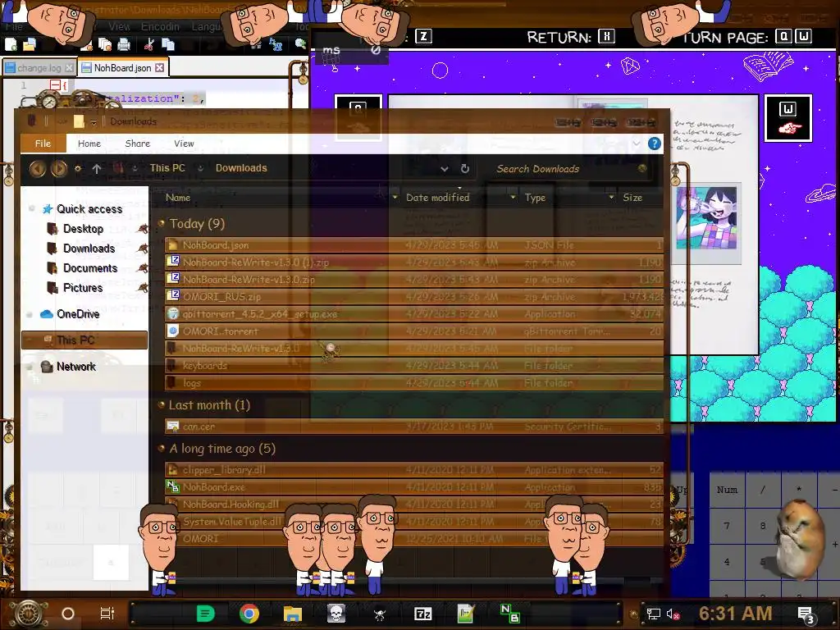Sort by the Date modified column header
The height and width of the screenshot is (630, 840).
tap(438, 198)
